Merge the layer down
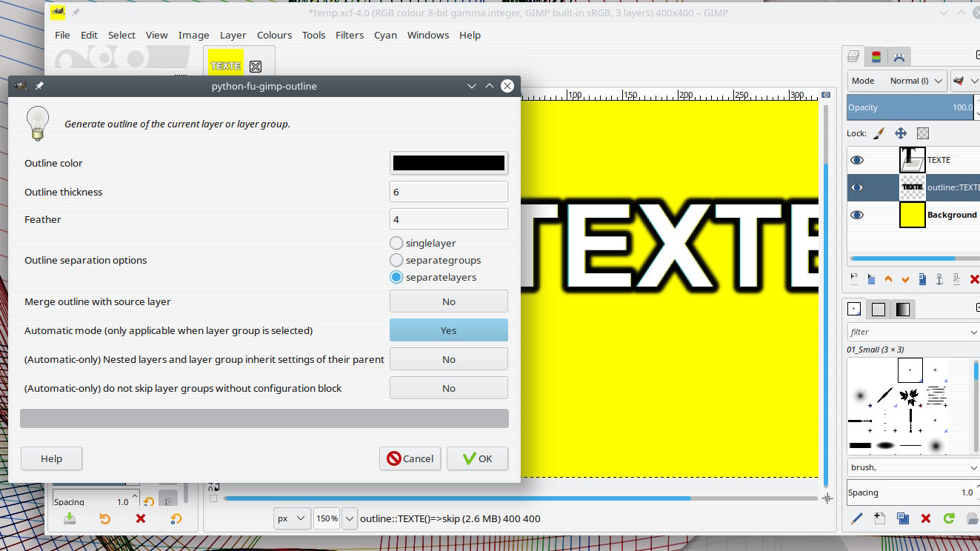 click(x=956, y=279)
